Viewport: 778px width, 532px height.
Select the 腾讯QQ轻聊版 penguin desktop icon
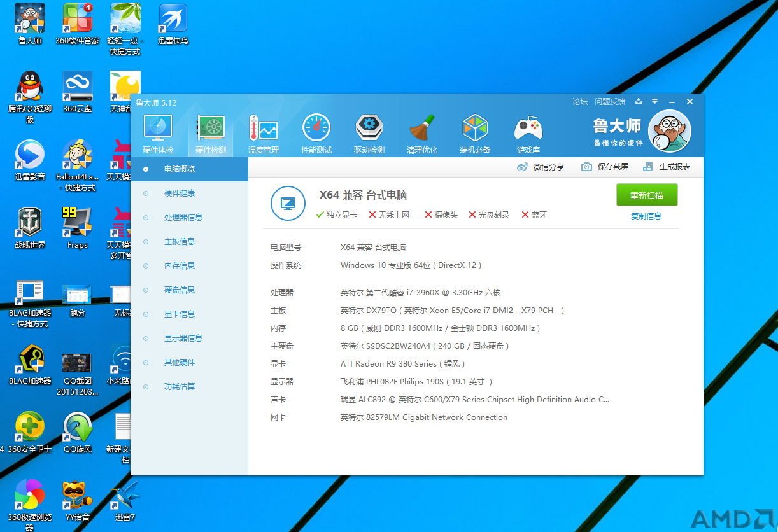[x=30, y=97]
